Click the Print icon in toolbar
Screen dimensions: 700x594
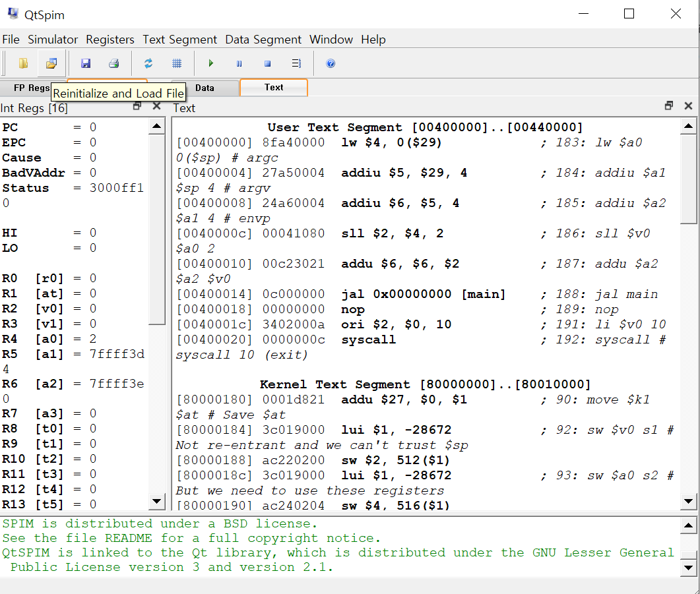pyautogui.click(x=114, y=63)
